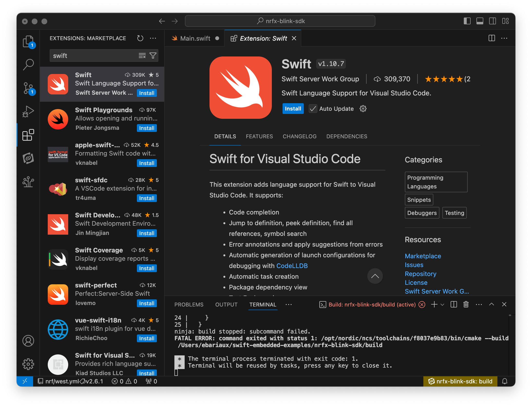Switch to PROBLEMS panel tab
532x407 pixels.
[189, 305]
